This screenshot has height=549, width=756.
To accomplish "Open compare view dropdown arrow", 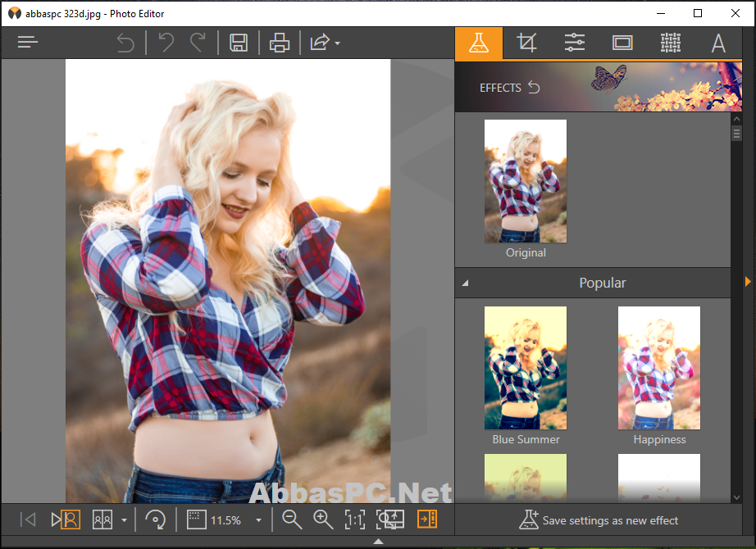I will click(x=124, y=520).
